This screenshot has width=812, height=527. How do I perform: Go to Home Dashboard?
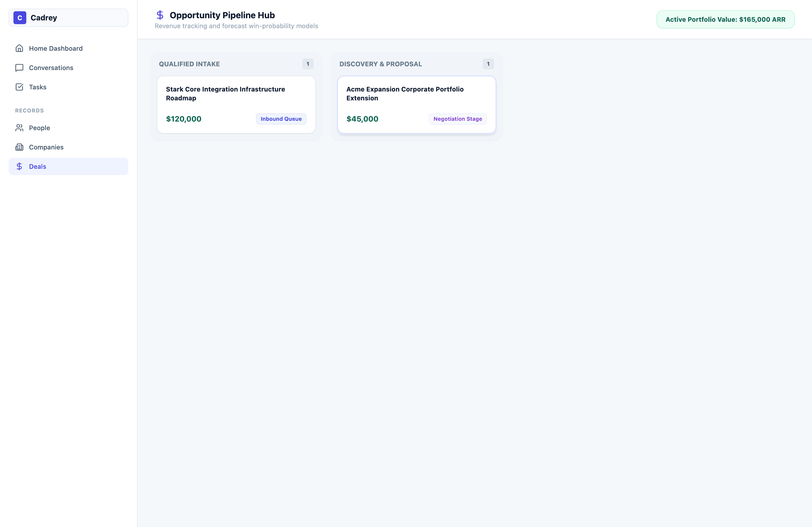pyautogui.click(x=68, y=48)
